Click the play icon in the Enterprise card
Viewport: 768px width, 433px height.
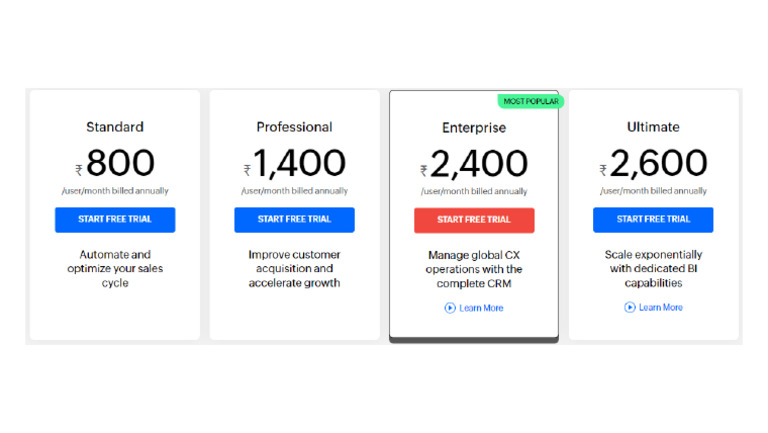tap(450, 308)
